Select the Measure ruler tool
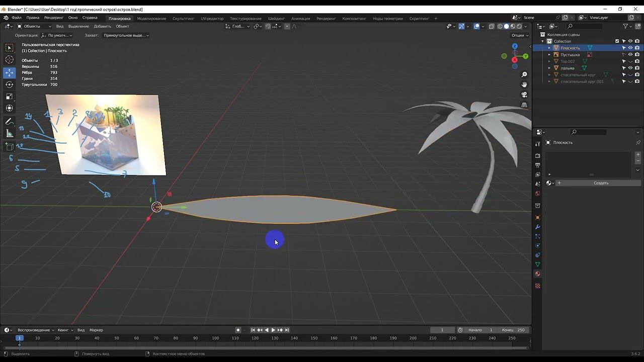The height and width of the screenshot is (362, 644). (10, 133)
